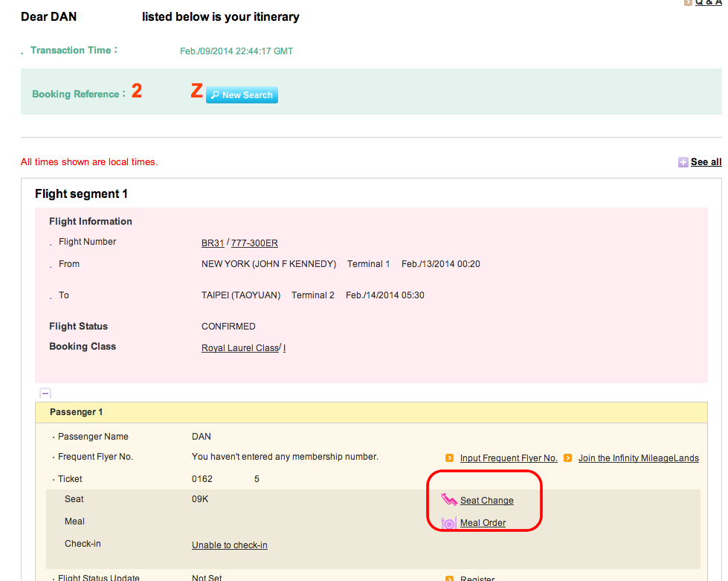Click Unable to check-in link
This screenshot has height=581, width=728.
click(x=230, y=545)
